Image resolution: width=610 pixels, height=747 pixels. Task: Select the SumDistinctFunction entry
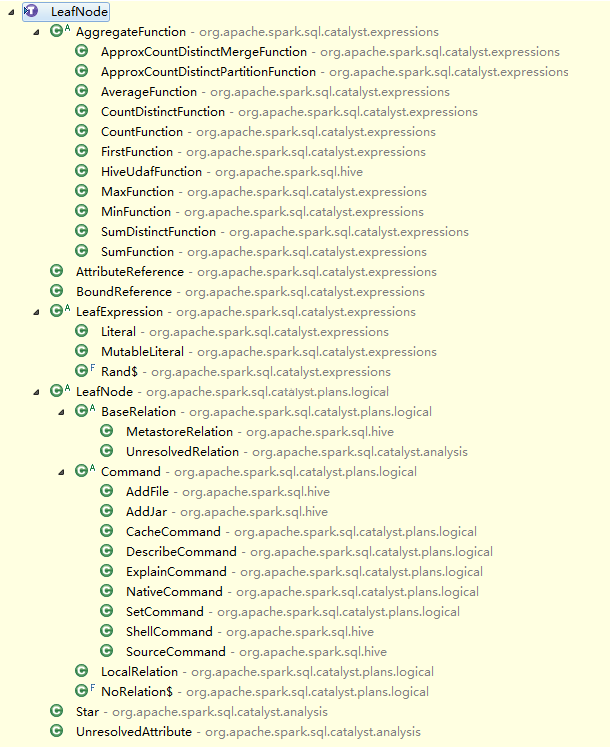coord(285,232)
